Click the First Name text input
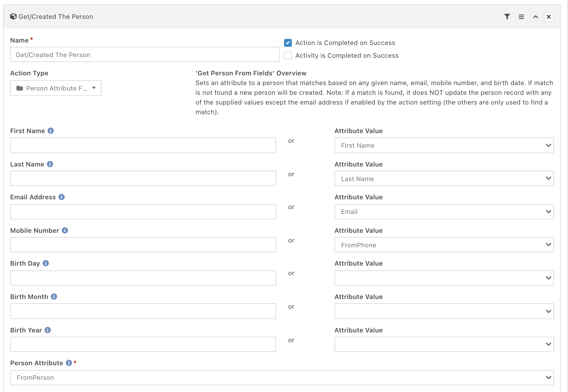 coord(143,145)
